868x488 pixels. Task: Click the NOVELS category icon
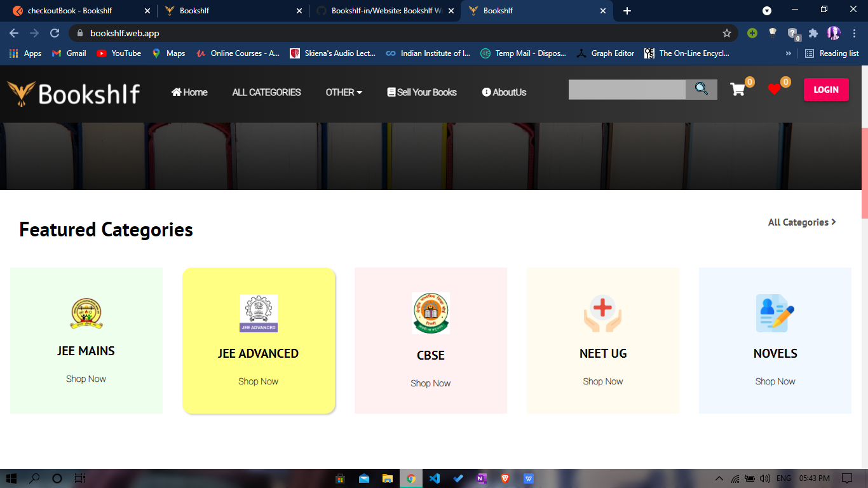click(x=775, y=313)
